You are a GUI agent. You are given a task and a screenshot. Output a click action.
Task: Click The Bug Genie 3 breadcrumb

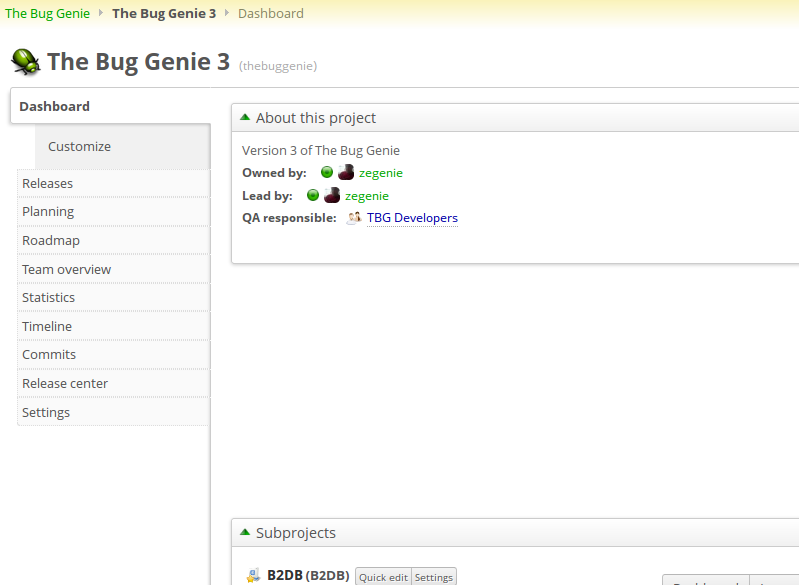click(164, 13)
